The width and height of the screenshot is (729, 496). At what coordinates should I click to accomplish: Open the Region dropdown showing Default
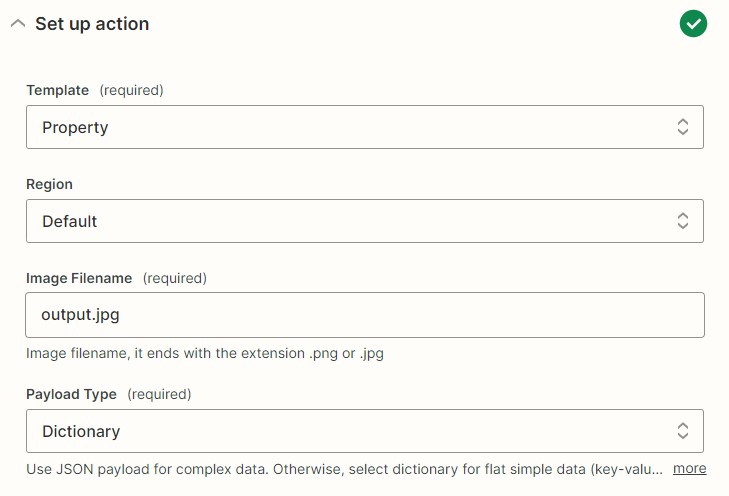click(x=364, y=221)
